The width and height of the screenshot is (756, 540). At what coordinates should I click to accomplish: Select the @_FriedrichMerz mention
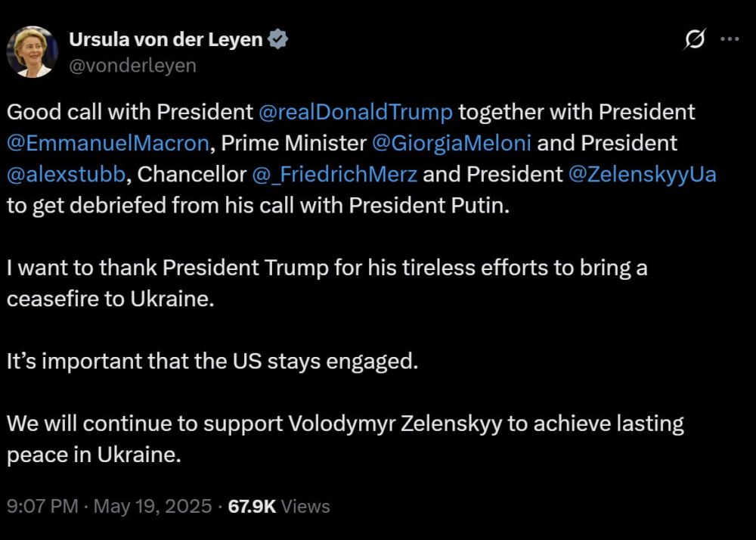[335, 175]
